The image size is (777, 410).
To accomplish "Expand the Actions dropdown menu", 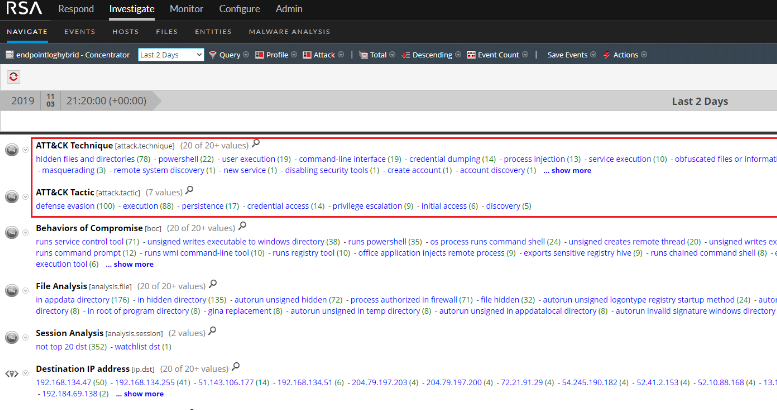I will pos(624,54).
